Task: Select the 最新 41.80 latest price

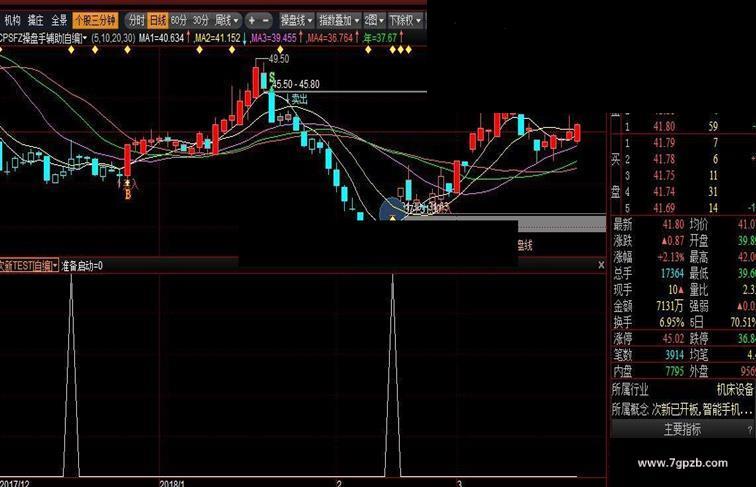Action: [673, 224]
